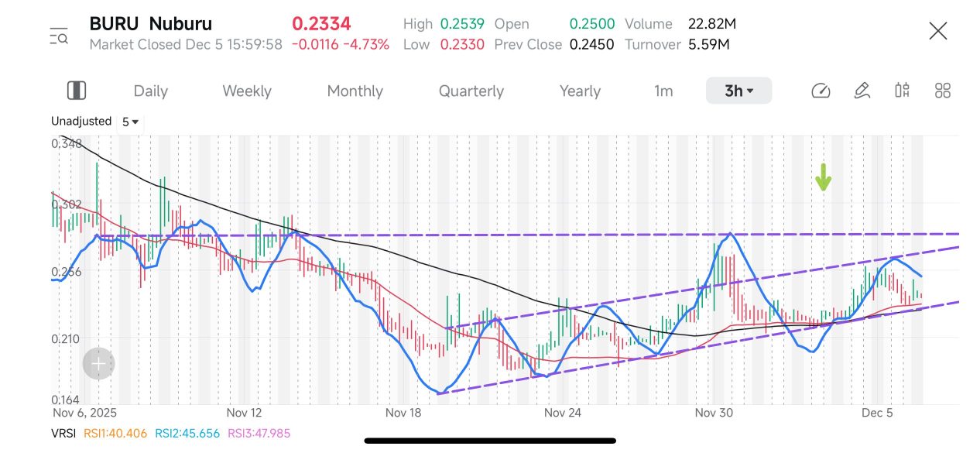Expand the 3h interval dropdown
The width and height of the screenshot is (980, 453).
tap(738, 91)
